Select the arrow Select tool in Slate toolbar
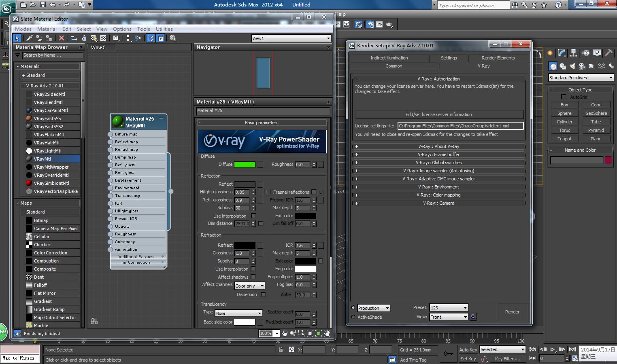Image resolution: width=617 pixels, height=364 pixels. (x=17, y=38)
